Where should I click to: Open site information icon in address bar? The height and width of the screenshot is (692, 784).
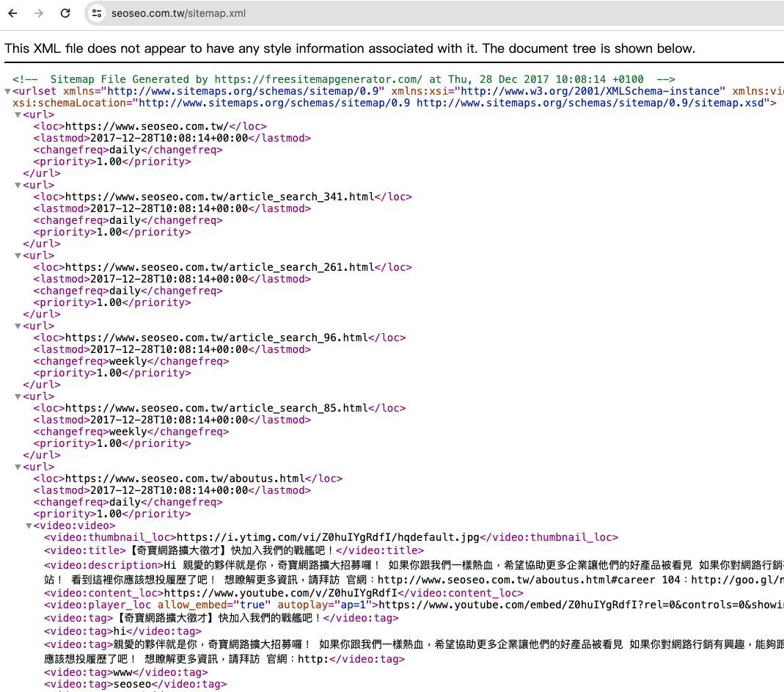click(97, 13)
